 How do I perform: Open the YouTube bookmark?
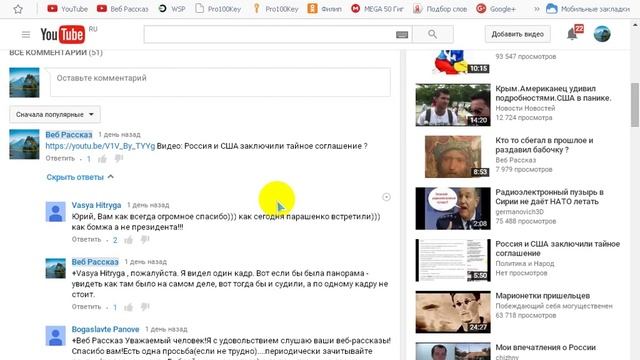[67, 9]
